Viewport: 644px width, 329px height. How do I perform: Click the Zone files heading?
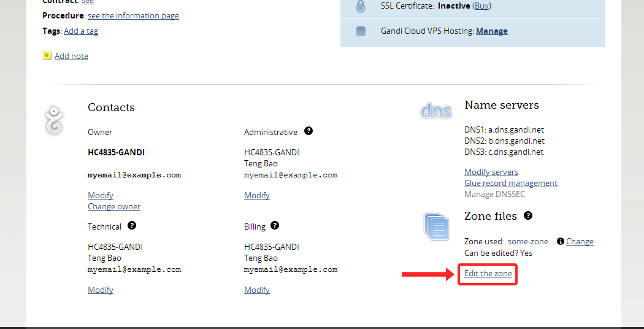click(x=491, y=216)
